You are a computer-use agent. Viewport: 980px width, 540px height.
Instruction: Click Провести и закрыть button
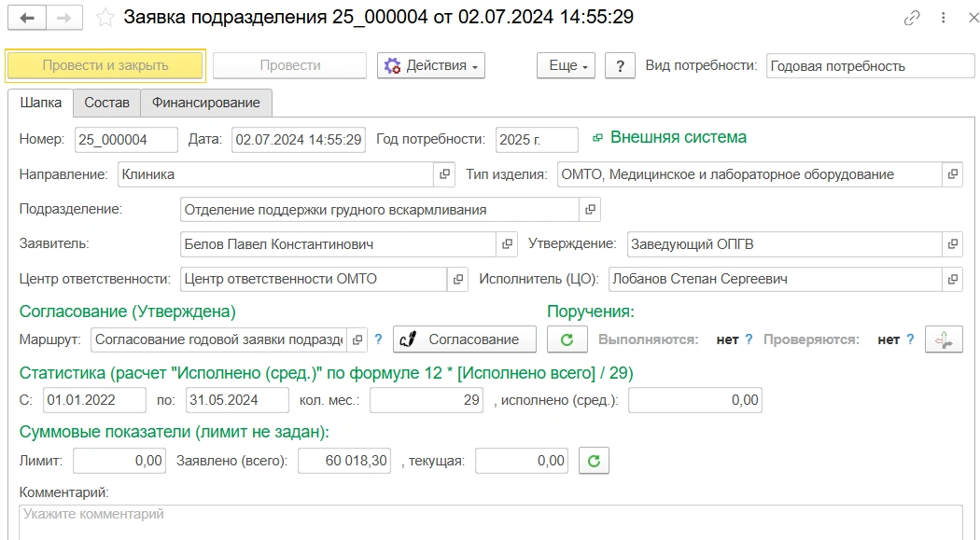point(105,65)
